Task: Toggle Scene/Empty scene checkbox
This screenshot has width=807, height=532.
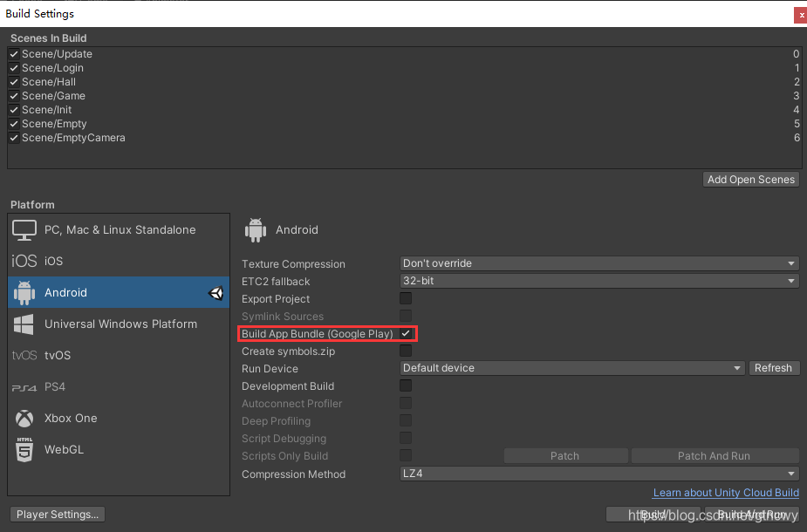Action: pos(14,124)
